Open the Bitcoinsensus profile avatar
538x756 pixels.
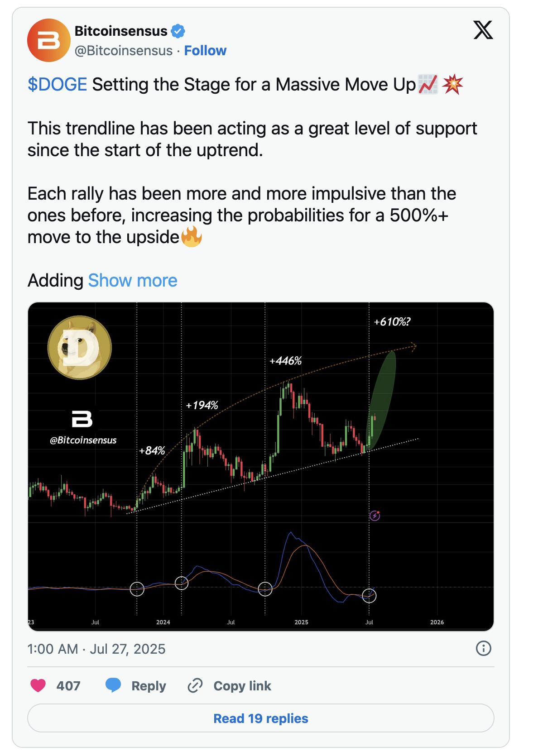[49, 40]
